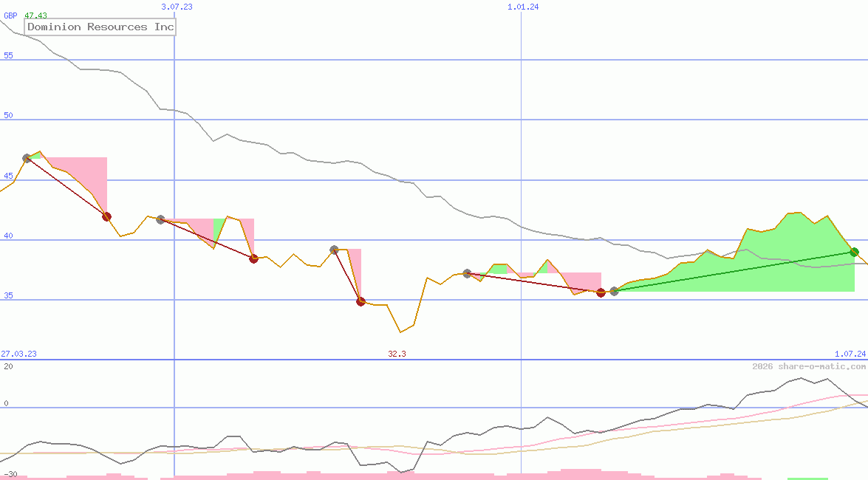Click the green endpoint marker on the trendline

pos(855,252)
